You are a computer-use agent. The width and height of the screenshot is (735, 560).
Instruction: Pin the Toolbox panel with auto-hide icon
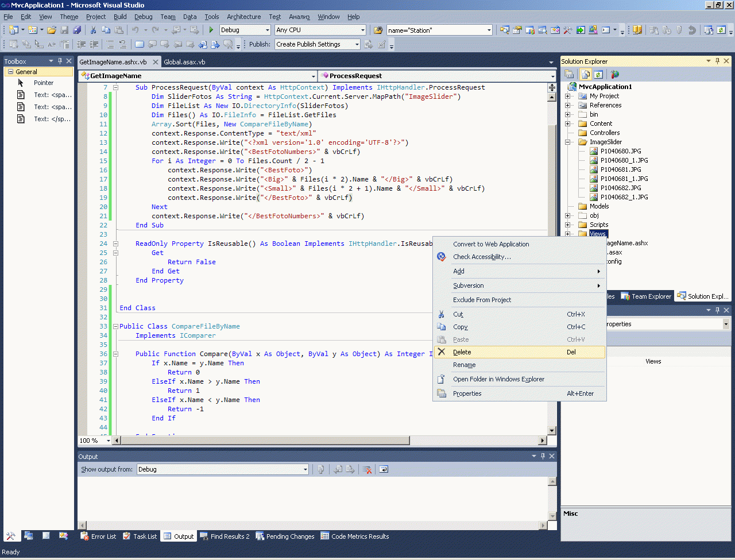[60, 61]
